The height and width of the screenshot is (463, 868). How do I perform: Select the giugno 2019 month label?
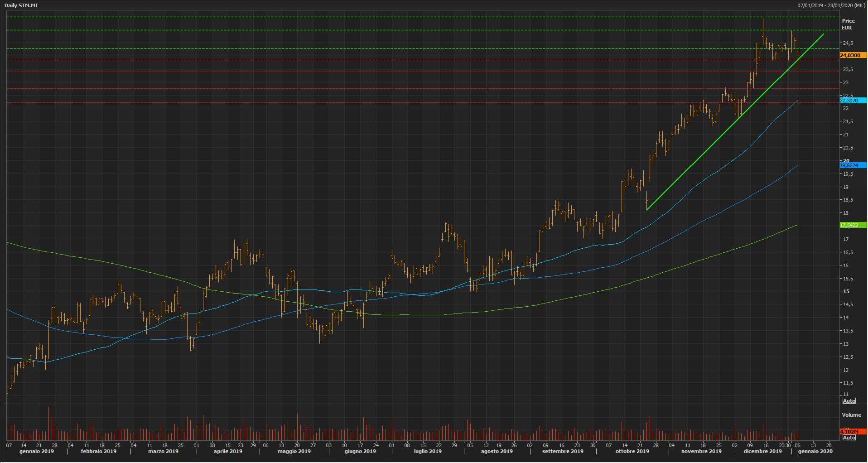point(360,451)
